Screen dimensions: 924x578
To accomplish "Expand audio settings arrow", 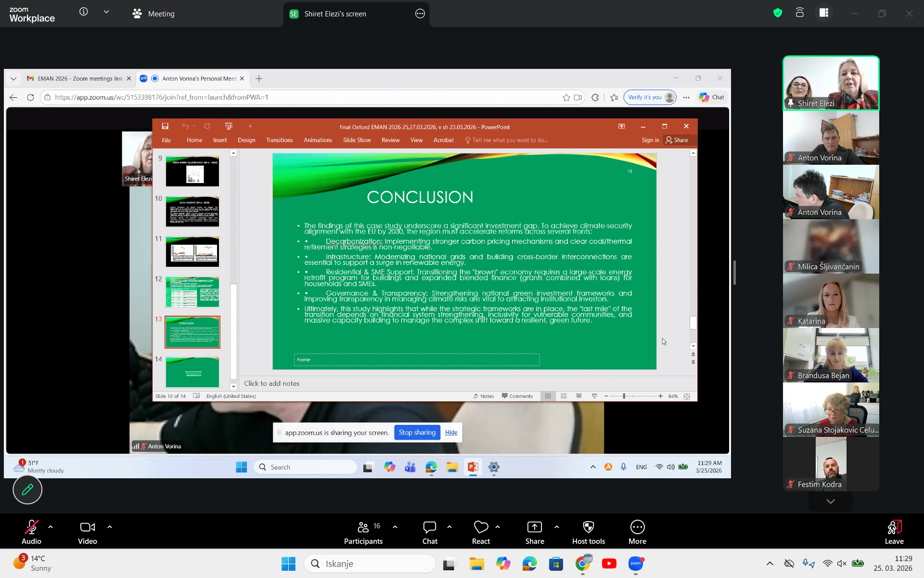I will coord(51,527).
